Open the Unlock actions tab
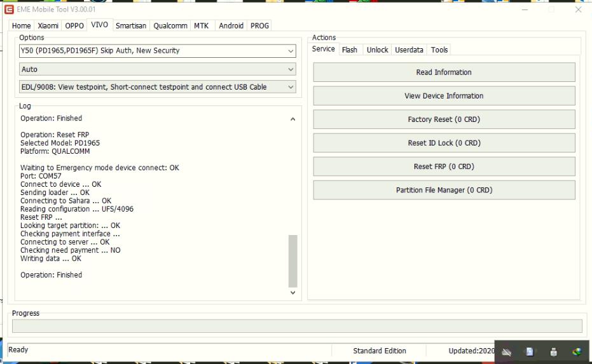 click(378, 50)
